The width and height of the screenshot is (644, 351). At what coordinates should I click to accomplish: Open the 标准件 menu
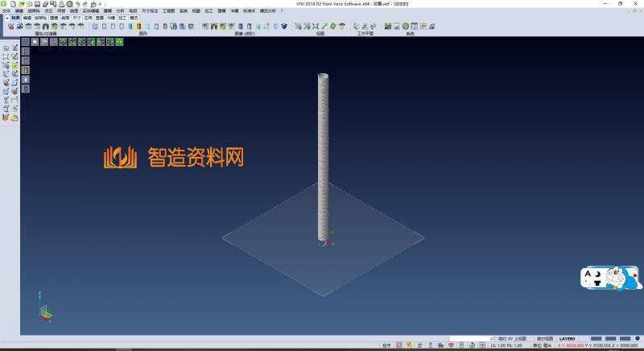point(249,11)
